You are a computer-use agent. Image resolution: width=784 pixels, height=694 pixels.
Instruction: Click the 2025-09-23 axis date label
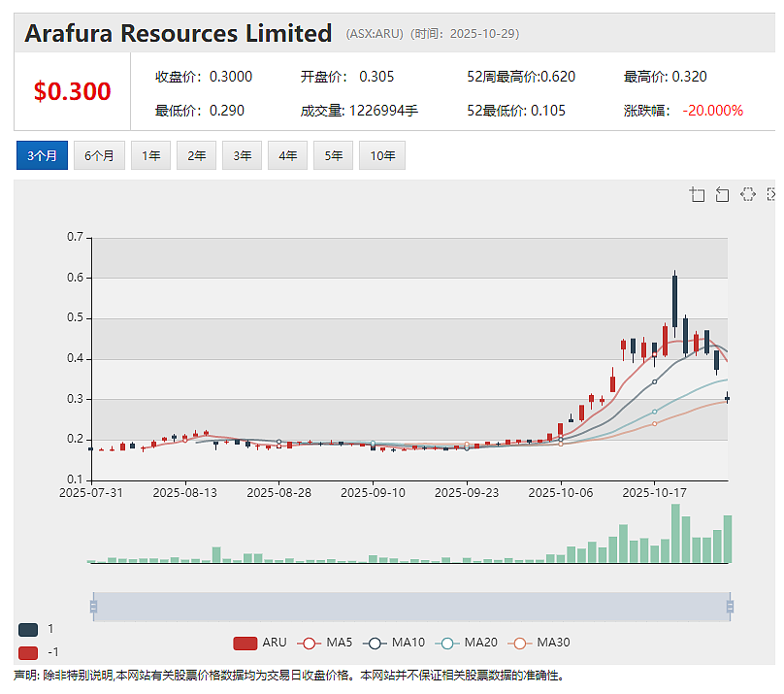(x=467, y=493)
